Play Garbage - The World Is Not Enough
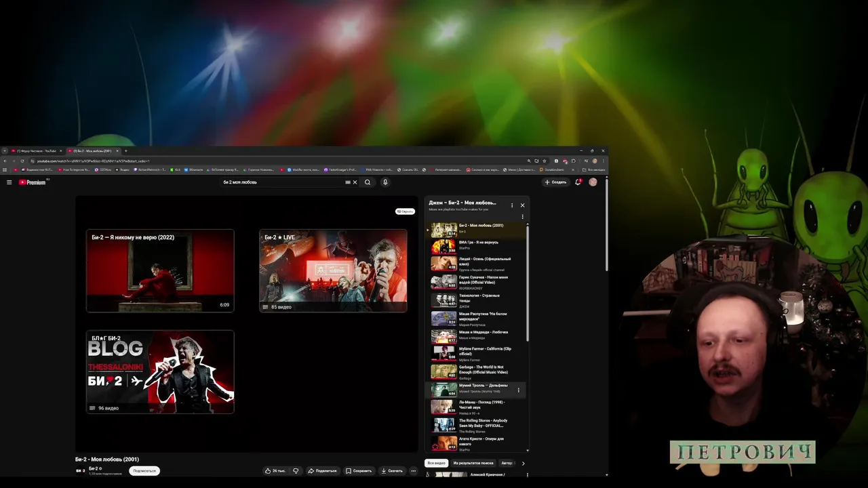This screenshot has height=488, width=868. (x=475, y=371)
